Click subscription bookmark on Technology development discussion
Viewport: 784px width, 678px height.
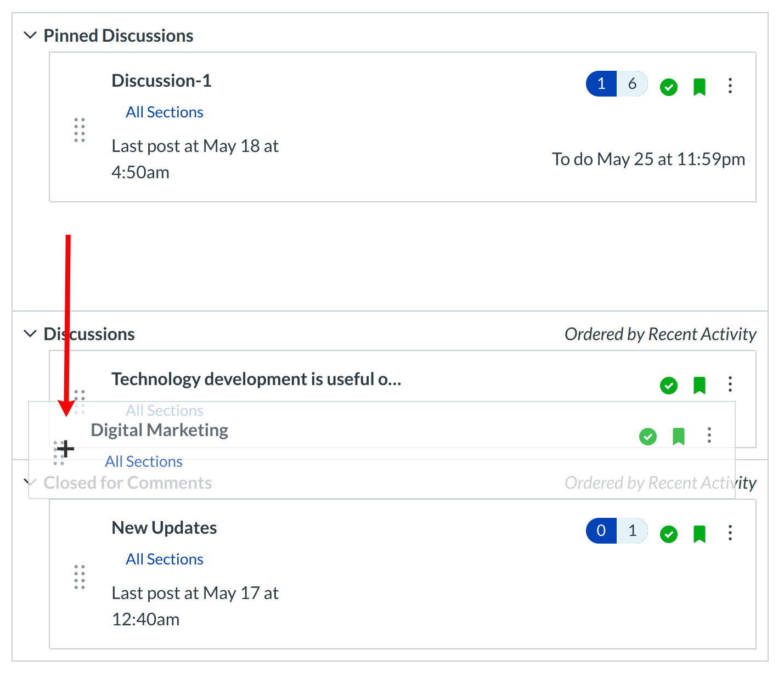click(x=699, y=386)
